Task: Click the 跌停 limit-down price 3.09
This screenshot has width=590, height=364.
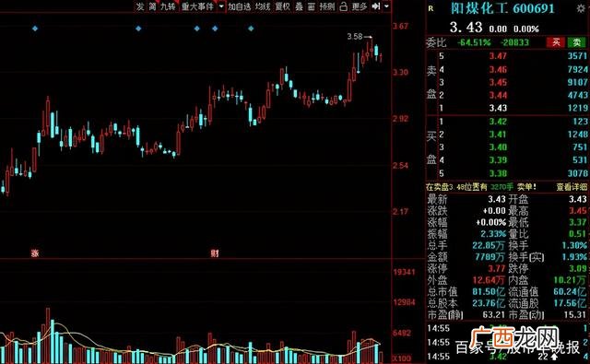Action: (578, 268)
